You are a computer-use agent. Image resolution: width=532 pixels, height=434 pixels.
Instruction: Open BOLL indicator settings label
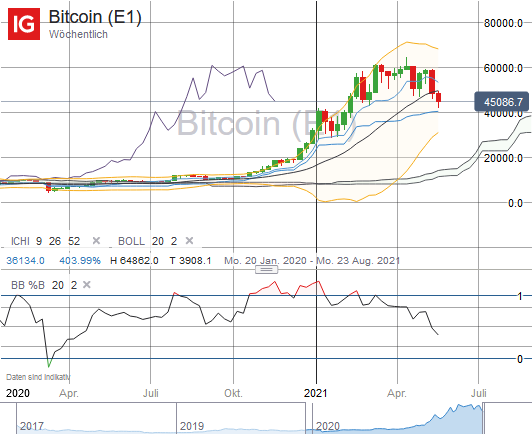tap(148, 241)
